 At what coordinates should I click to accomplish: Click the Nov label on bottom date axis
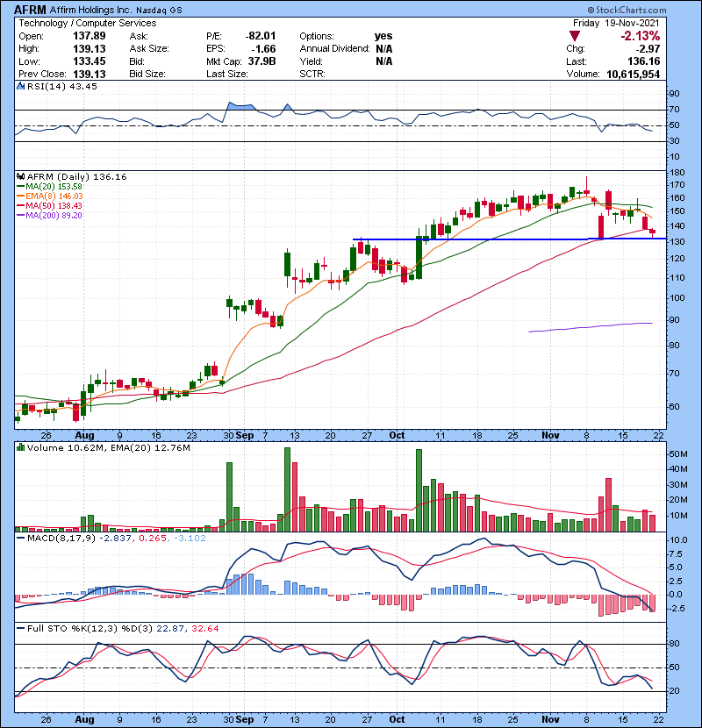(550, 719)
